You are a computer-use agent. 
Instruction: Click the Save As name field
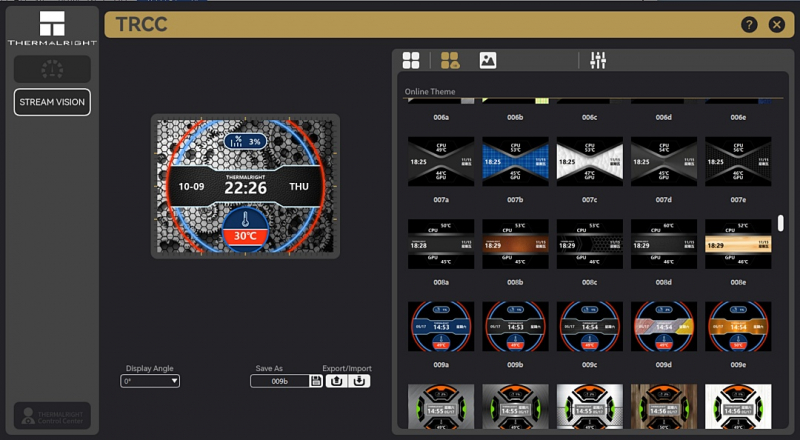[280, 381]
